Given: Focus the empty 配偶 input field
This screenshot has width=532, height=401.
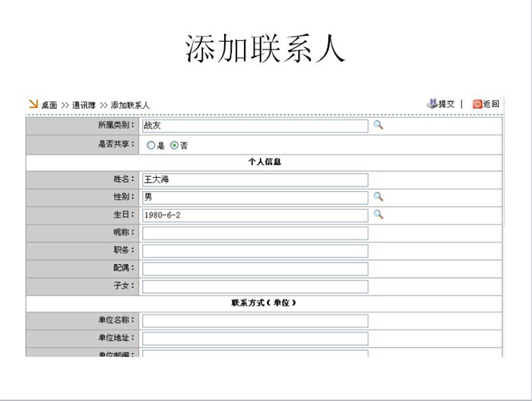Looking at the screenshot, I should pyautogui.click(x=255, y=269).
